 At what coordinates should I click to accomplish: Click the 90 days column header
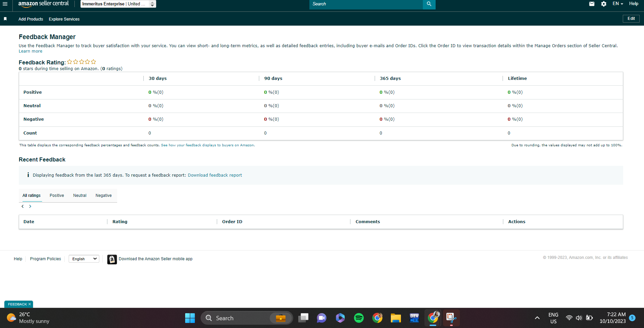(x=273, y=79)
